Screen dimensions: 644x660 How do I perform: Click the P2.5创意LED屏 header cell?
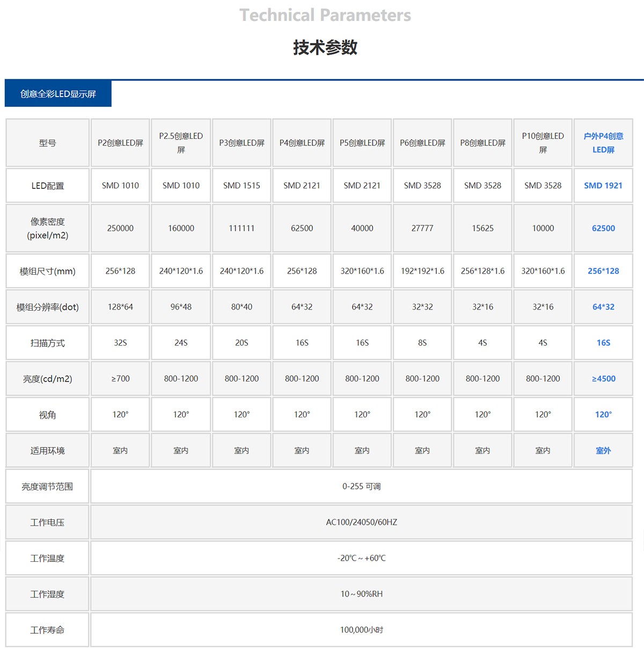click(x=181, y=143)
